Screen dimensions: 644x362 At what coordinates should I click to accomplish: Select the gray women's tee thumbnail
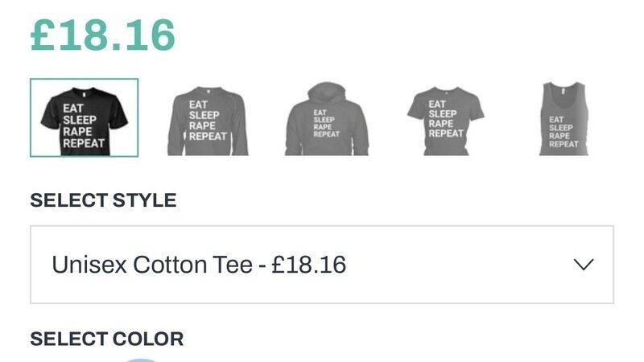445,119
